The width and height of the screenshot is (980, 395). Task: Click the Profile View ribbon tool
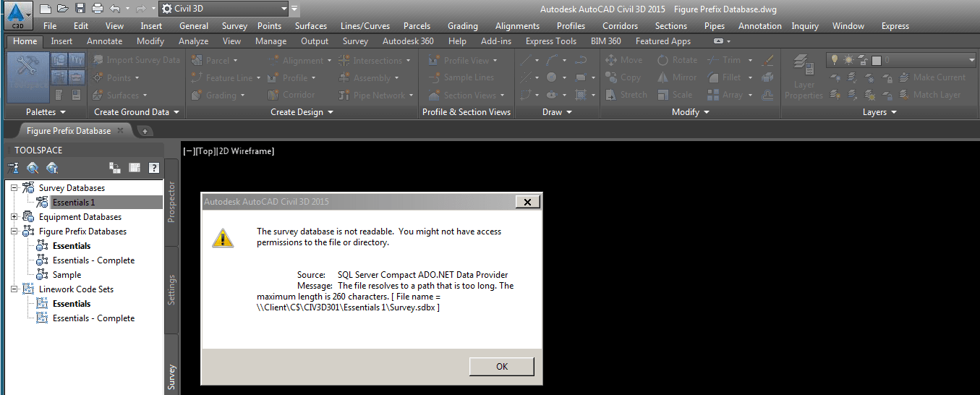[x=463, y=61]
